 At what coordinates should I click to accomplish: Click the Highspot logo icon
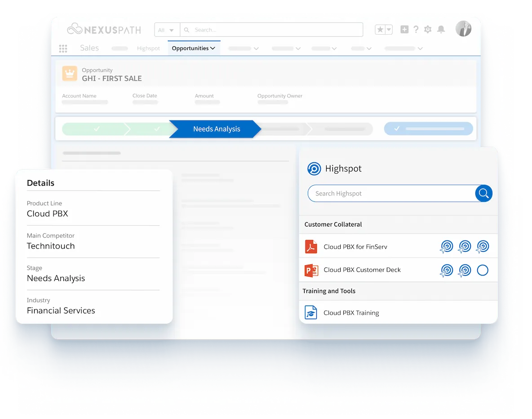pos(314,169)
